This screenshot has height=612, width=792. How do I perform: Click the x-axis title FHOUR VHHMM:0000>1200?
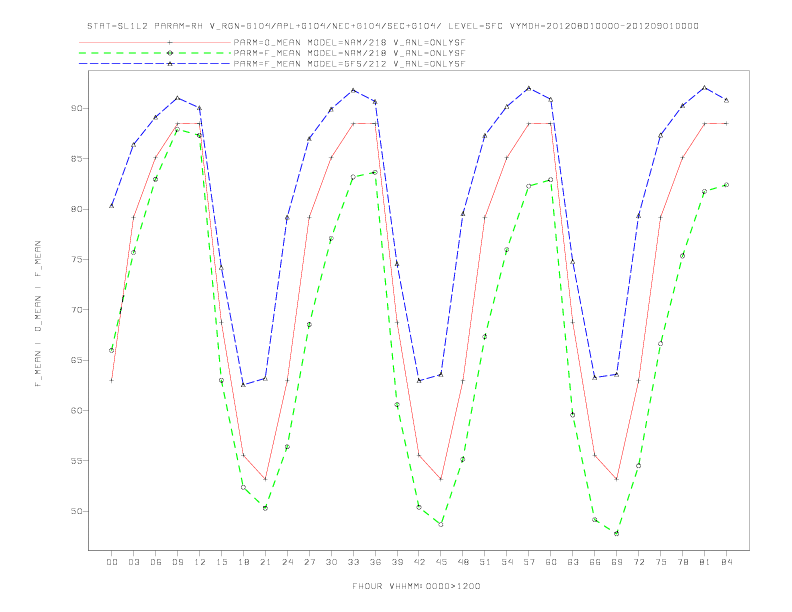click(x=416, y=586)
